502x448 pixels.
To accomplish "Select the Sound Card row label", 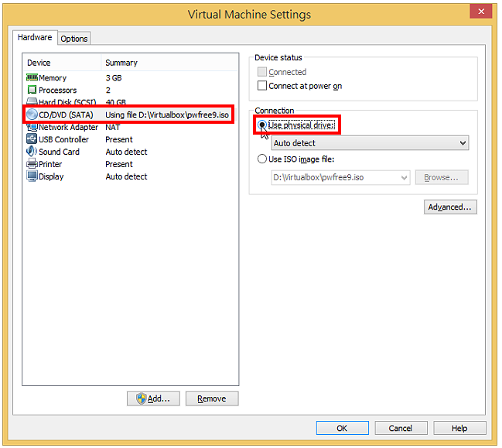I will pyautogui.click(x=60, y=152).
